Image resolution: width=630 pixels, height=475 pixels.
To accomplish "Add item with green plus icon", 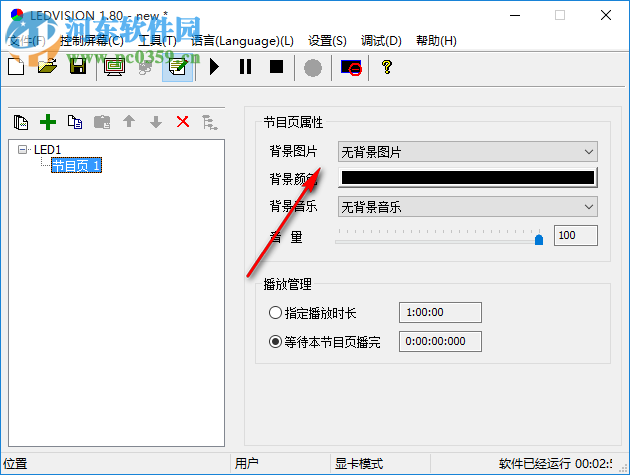I will 48,122.
